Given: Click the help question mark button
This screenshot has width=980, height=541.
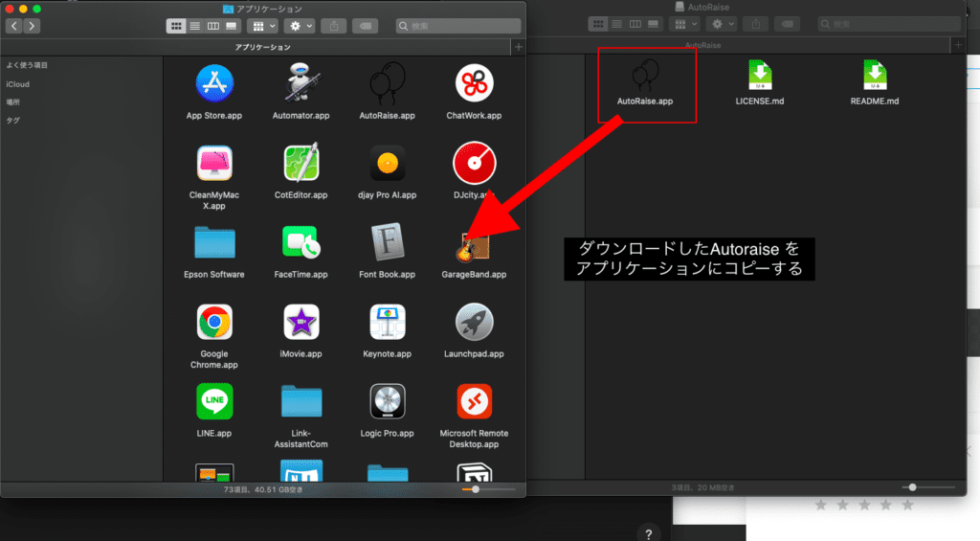Looking at the screenshot, I should point(649,533).
